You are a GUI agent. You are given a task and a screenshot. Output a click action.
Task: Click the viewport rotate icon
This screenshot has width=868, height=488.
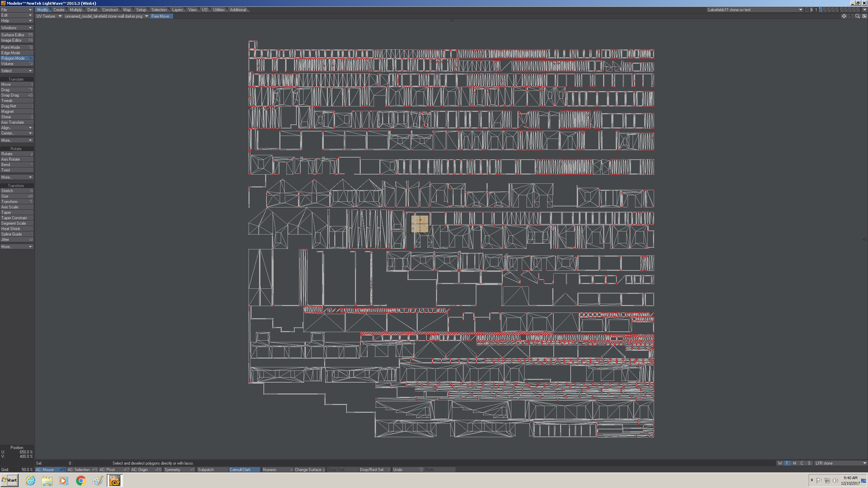[851, 16]
